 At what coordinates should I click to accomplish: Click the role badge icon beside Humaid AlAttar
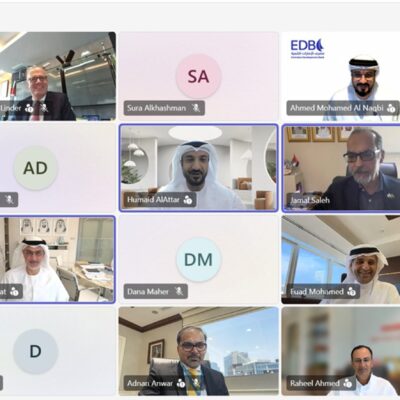(x=188, y=200)
